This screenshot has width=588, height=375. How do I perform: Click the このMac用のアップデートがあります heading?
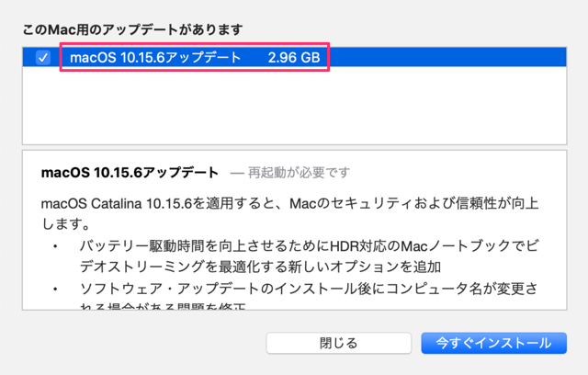pyautogui.click(x=132, y=29)
